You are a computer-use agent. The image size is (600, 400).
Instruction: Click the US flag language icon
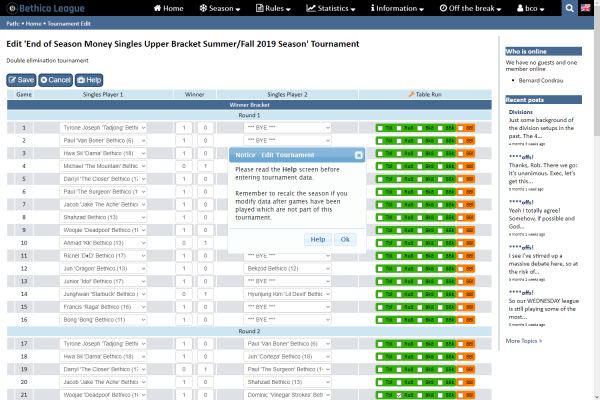589,9
